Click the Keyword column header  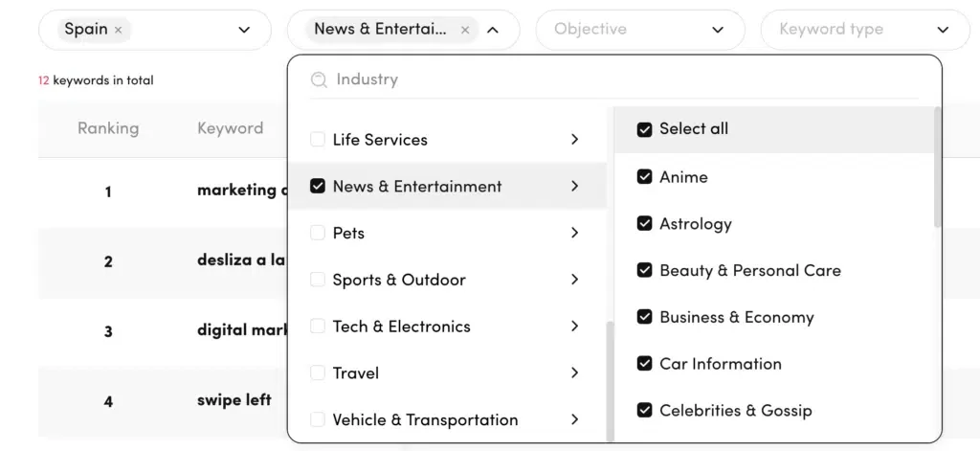pos(230,128)
